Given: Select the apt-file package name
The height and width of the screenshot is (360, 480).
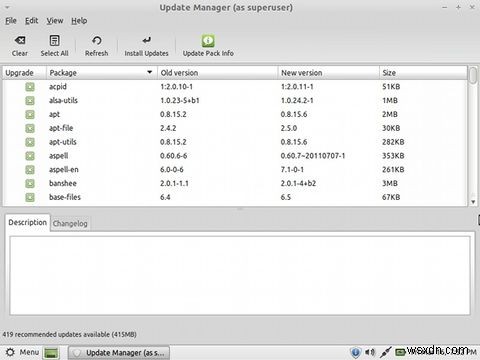Looking at the screenshot, I should click(x=61, y=128).
